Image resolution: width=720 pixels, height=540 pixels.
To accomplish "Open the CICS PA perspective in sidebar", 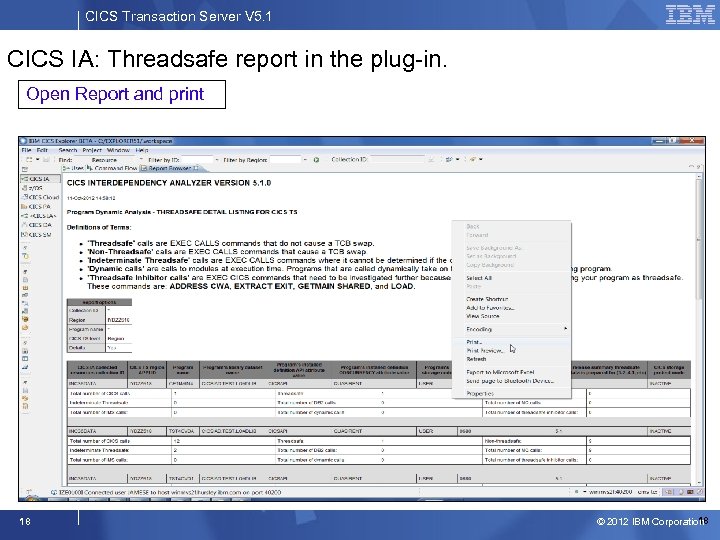I will pos(36,206).
